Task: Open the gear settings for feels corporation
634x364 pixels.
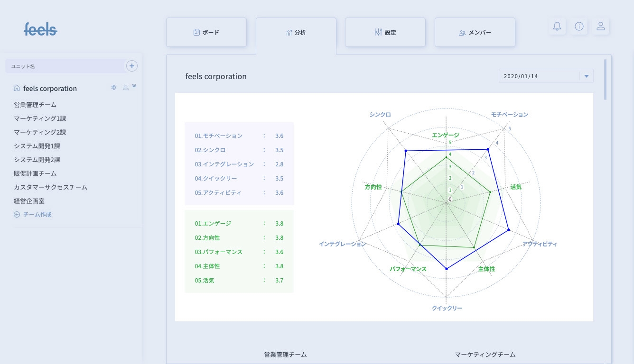Action: [114, 88]
